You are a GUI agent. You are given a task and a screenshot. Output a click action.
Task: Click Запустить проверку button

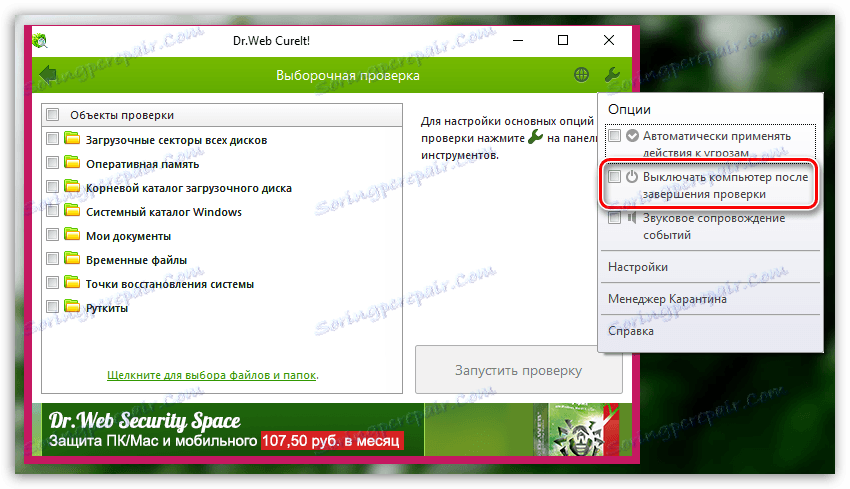[x=518, y=370]
